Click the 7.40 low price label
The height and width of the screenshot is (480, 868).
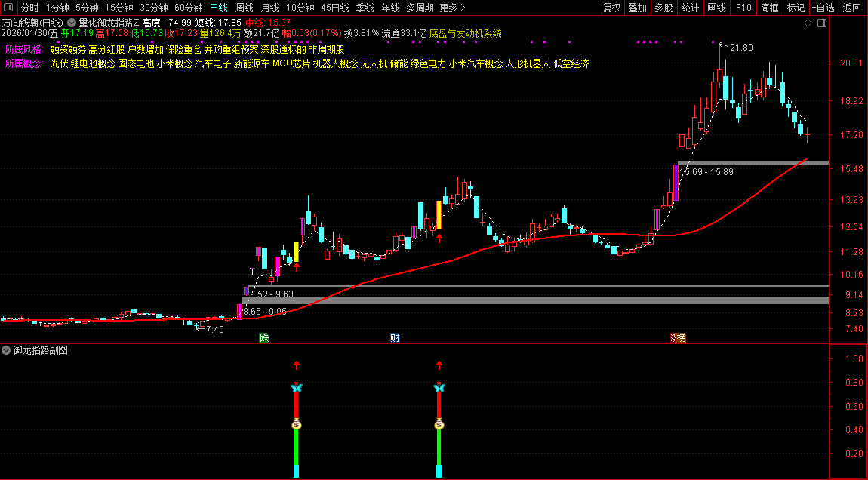pos(215,329)
